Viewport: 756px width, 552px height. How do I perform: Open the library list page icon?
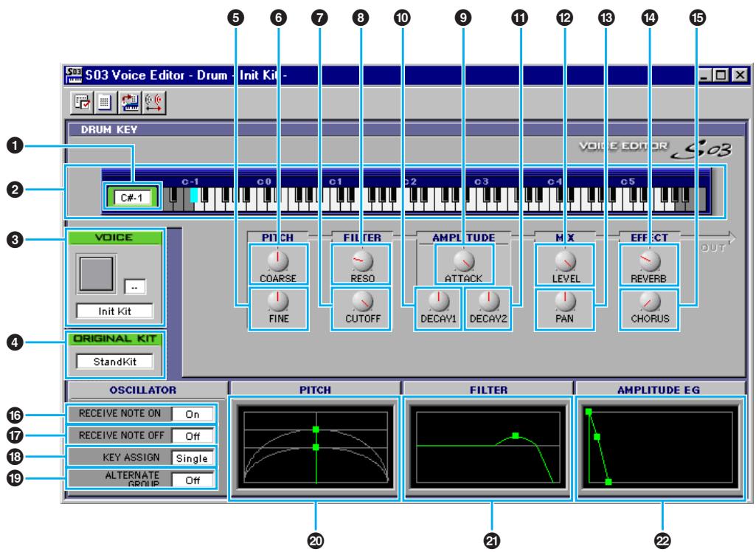point(105,103)
